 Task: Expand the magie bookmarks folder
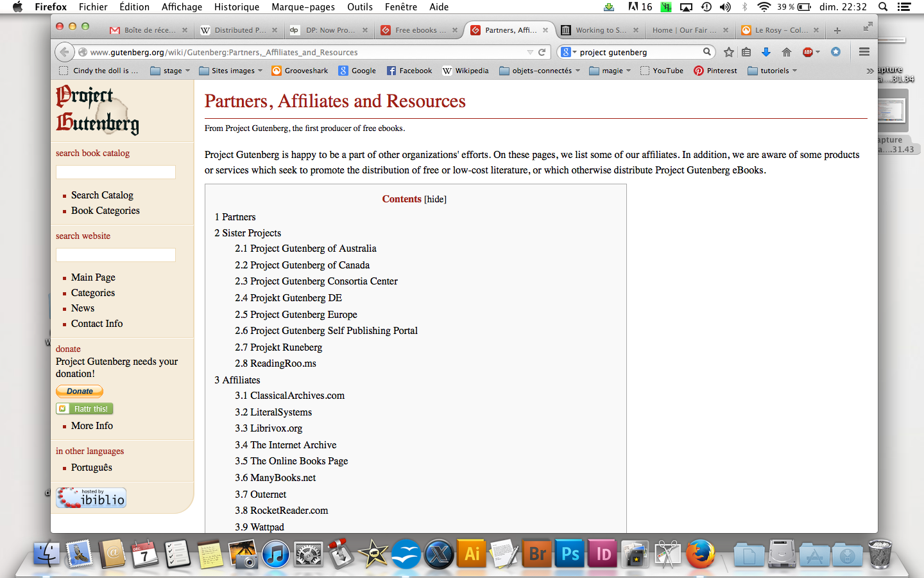(610, 71)
